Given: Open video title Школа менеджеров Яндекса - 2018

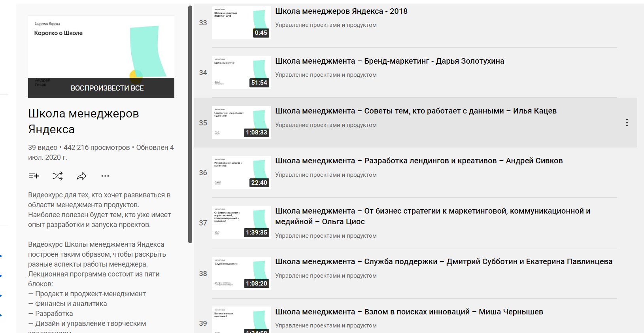Looking at the screenshot, I should pos(341,11).
